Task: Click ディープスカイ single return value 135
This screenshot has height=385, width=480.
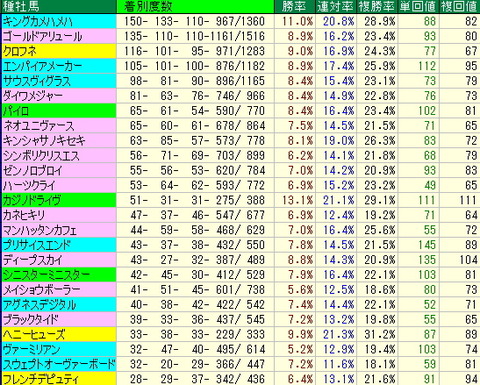Action: [427, 260]
